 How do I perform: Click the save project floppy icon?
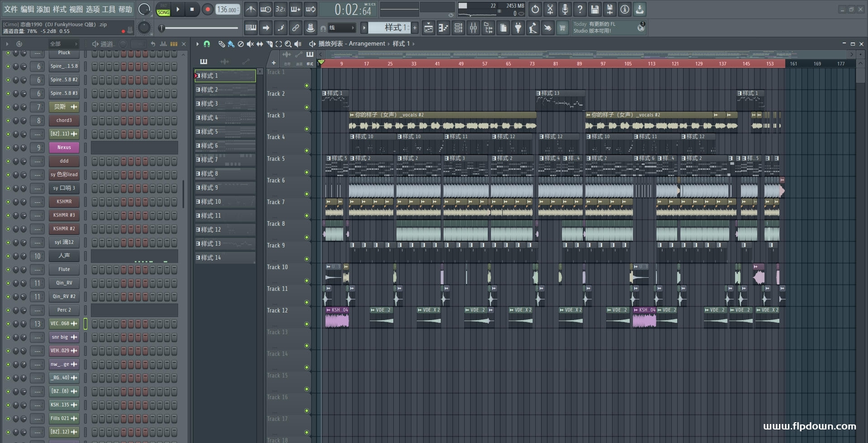[x=595, y=9]
